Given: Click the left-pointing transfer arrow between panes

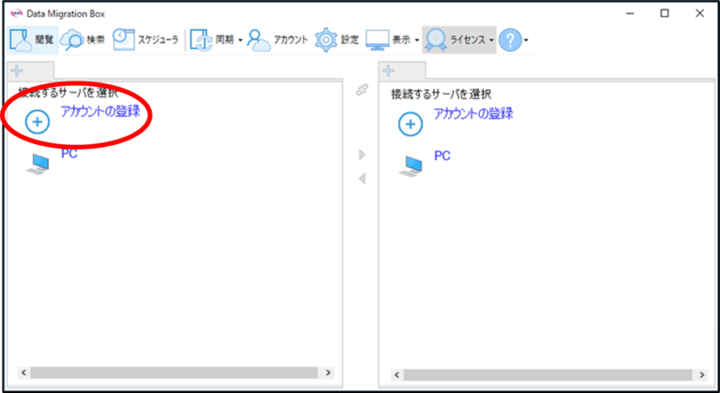Looking at the screenshot, I should point(362,178).
